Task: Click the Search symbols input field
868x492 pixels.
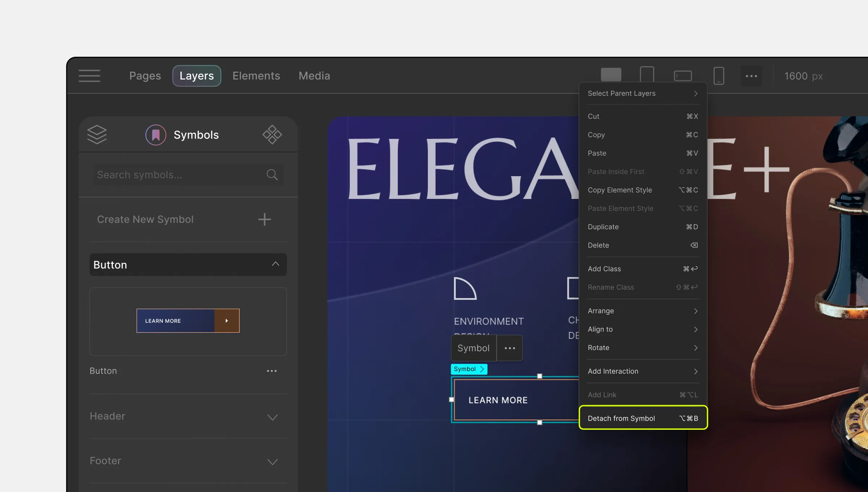Action: (x=188, y=175)
